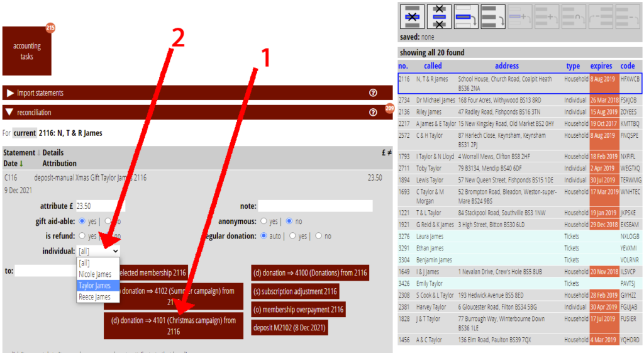Click the save current row icon
644x353 pixels.
[466, 17]
